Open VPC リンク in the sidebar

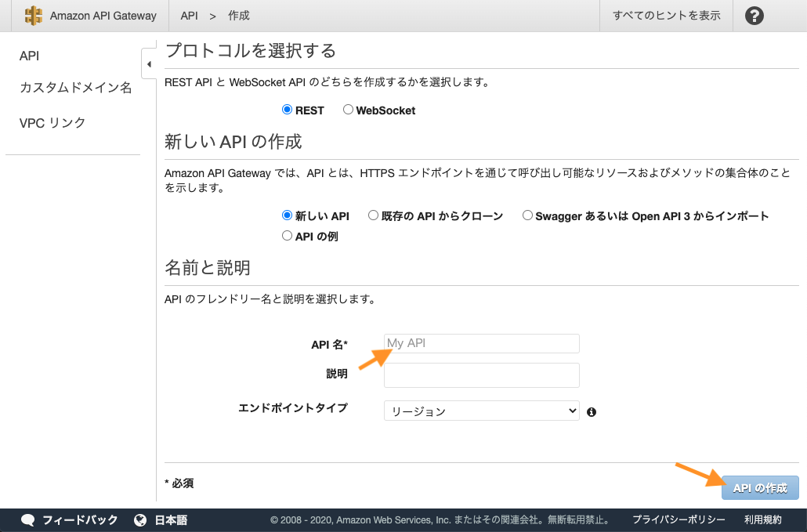[x=52, y=123]
